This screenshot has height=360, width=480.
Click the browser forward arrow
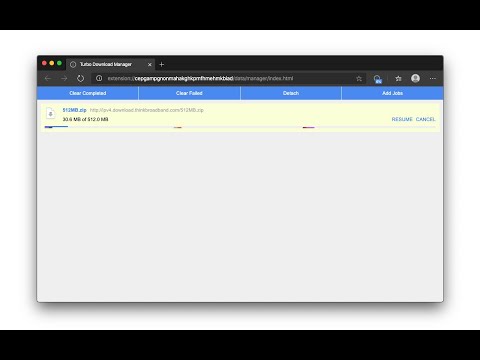click(64, 78)
